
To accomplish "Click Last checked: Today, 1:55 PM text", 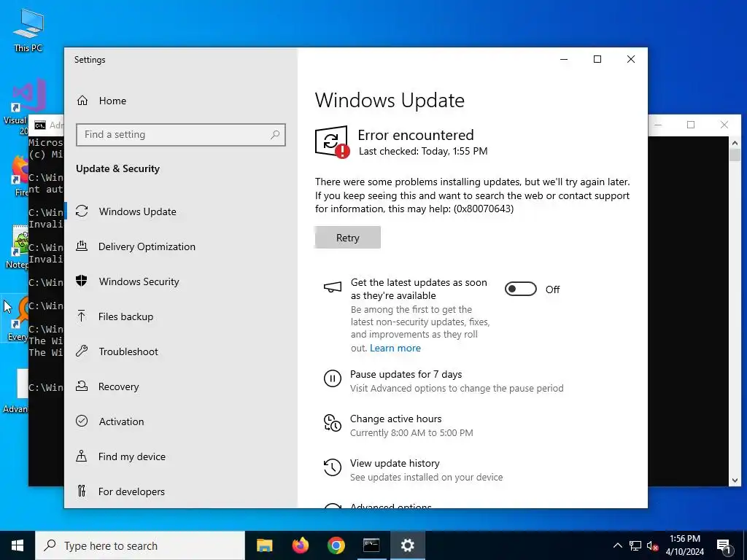I will pyautogui.click(x=423, y=152).
